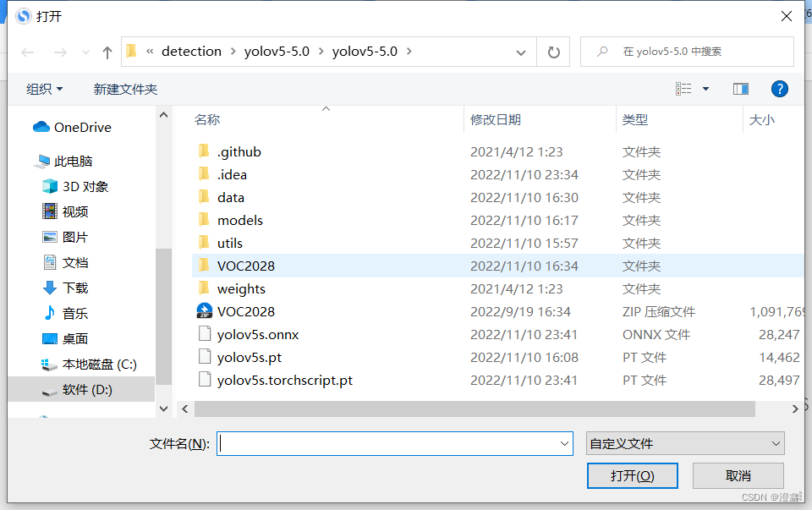
Task: Go up one folder level
Action: (106, 52)
